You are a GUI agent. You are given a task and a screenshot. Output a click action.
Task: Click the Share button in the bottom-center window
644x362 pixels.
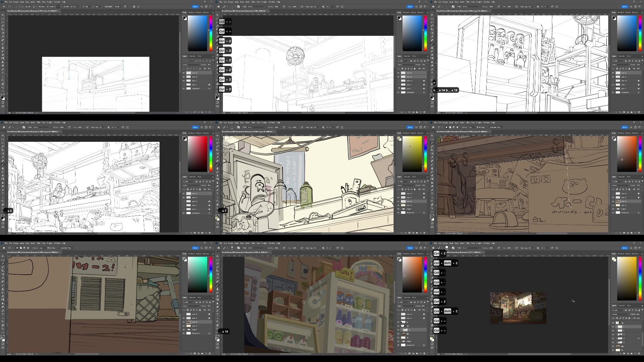(x=410, y=248)
